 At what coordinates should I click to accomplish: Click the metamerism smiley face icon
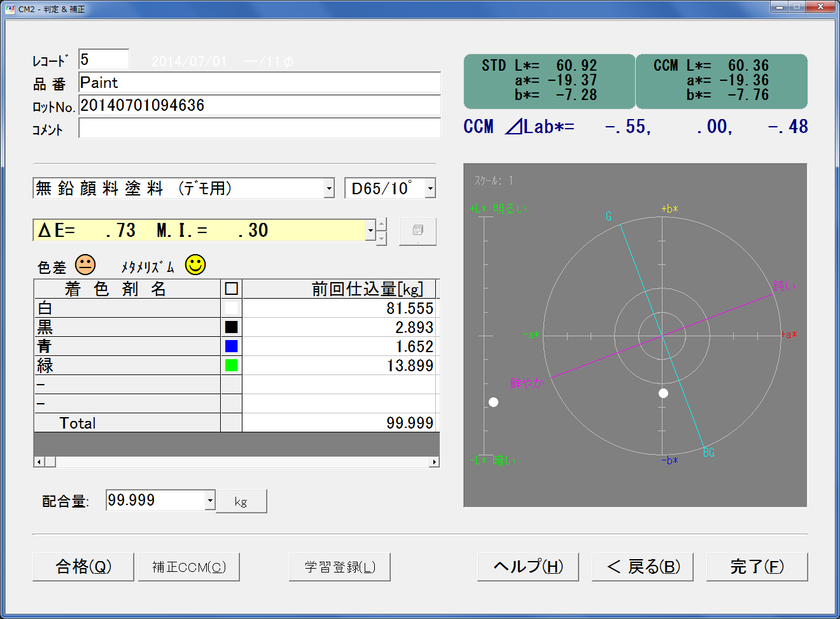(195, 265)
